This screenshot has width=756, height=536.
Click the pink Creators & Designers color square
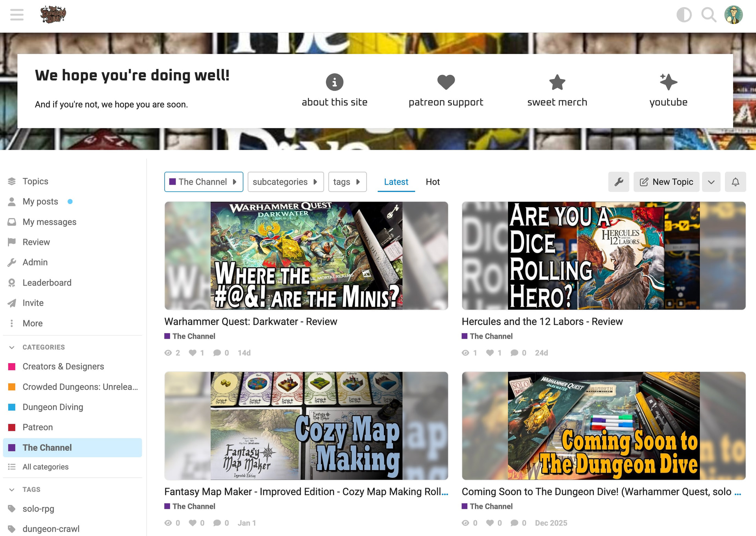(x=12, y=367)
